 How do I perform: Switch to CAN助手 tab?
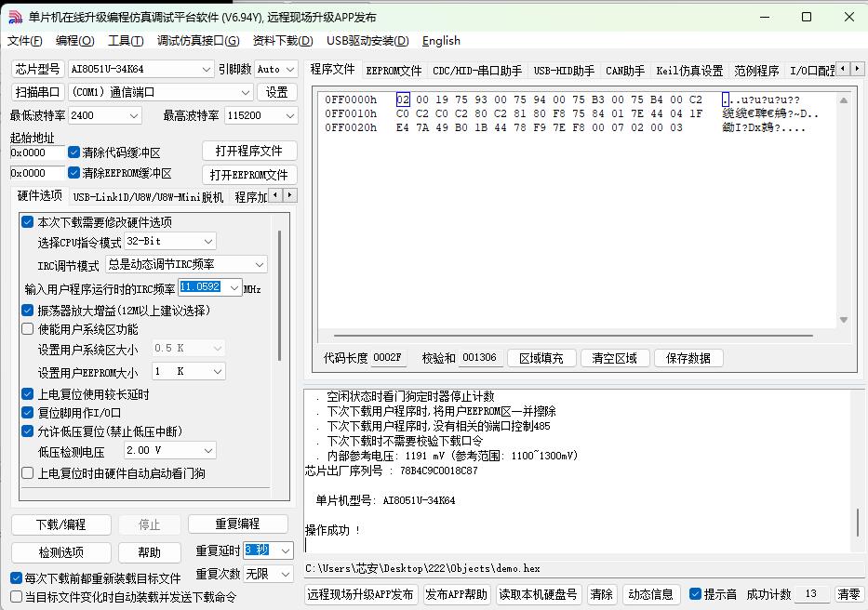[x=625, y=71]
